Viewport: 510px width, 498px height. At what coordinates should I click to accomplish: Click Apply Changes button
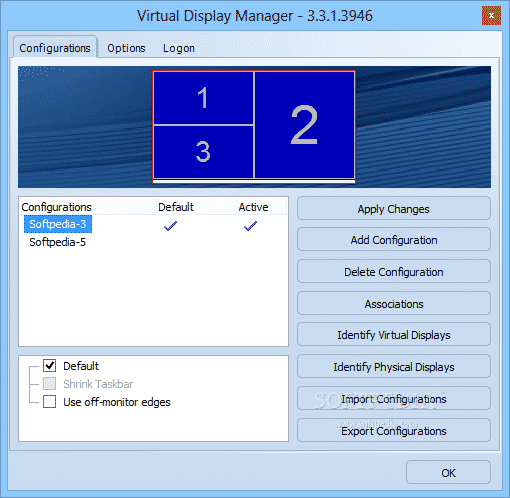click(x=394, y=209)
